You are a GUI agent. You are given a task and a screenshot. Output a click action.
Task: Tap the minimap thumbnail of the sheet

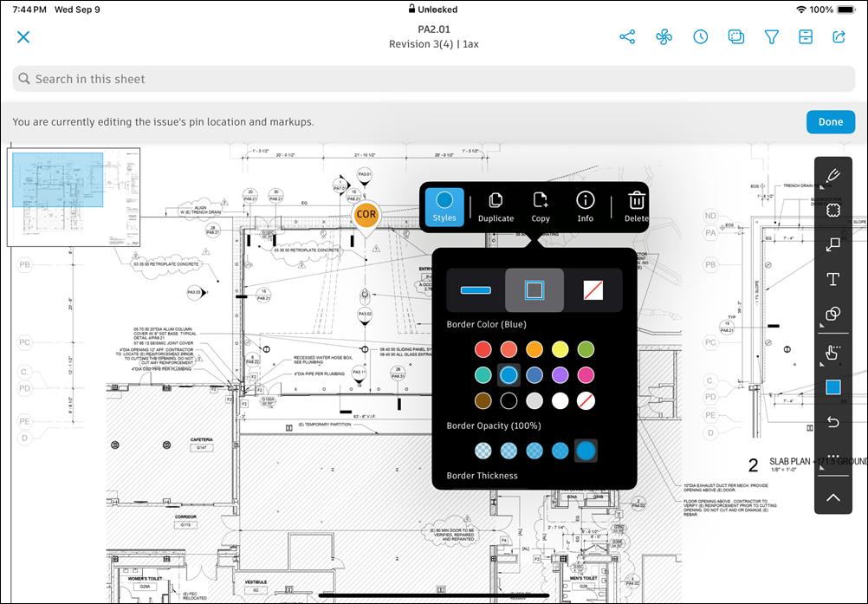tap(74, 197)
